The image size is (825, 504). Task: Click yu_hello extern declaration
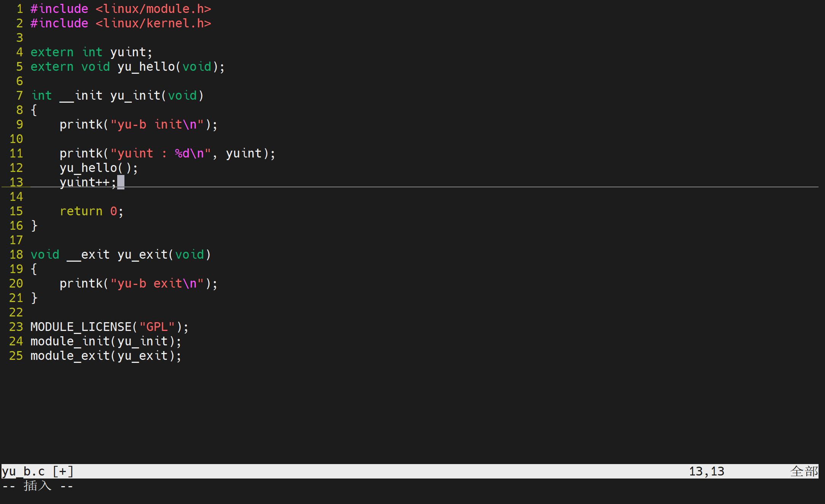click(x=146, y=67)
